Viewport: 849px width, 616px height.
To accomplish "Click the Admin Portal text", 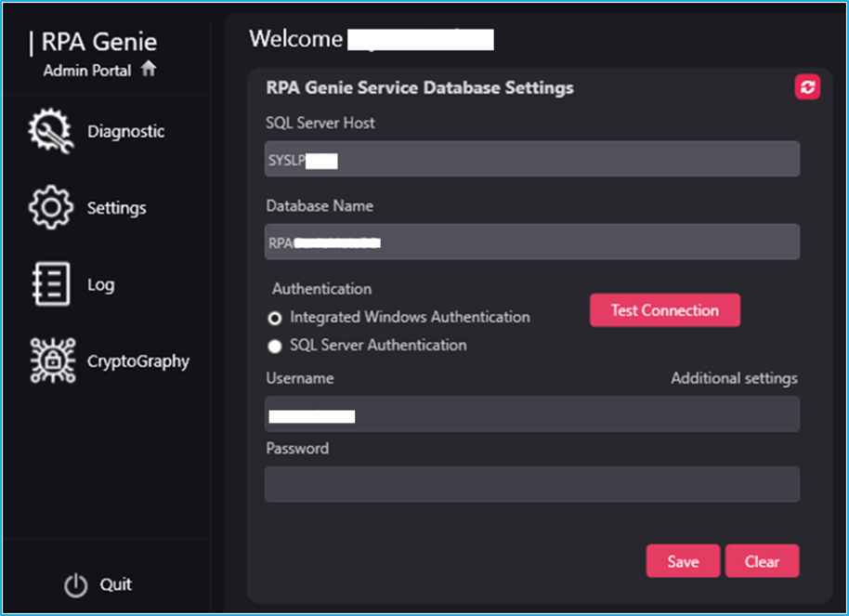I will click(87, 71).
